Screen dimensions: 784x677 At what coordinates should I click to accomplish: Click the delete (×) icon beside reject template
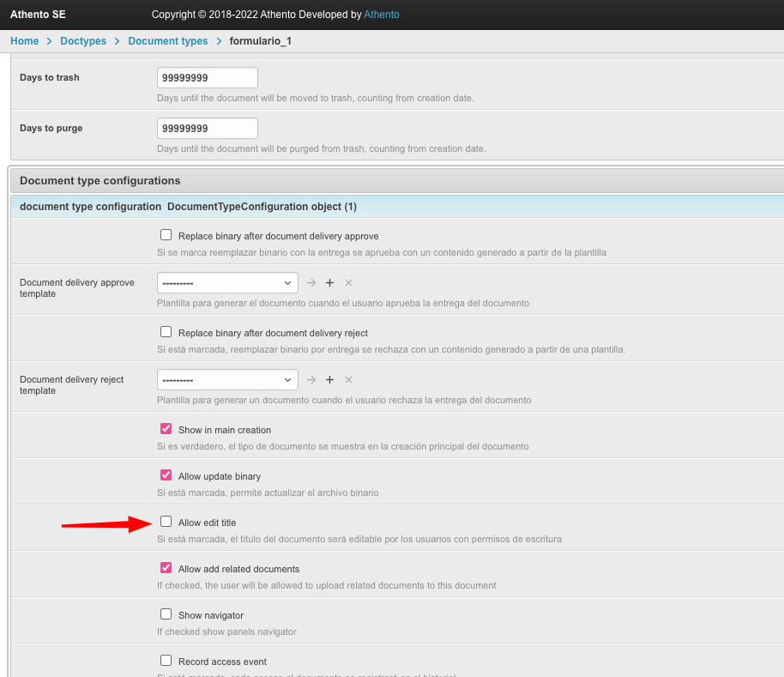point(348,380)
